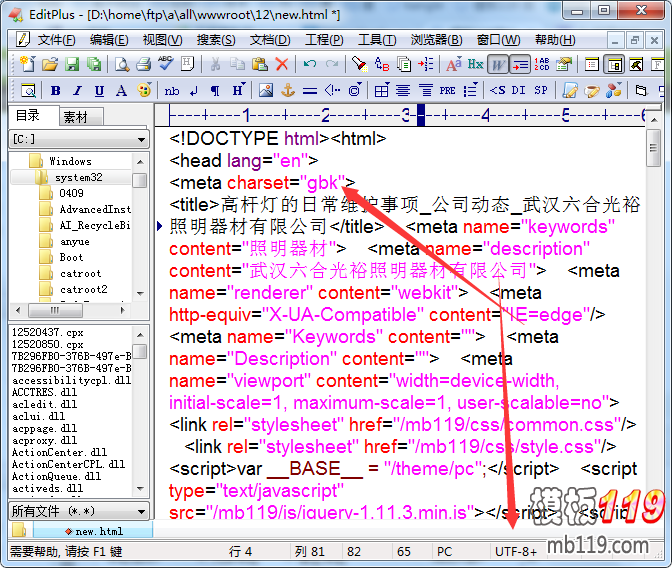Click the new.html document tab
Viewport: 672px width, 568px height.
93,532
